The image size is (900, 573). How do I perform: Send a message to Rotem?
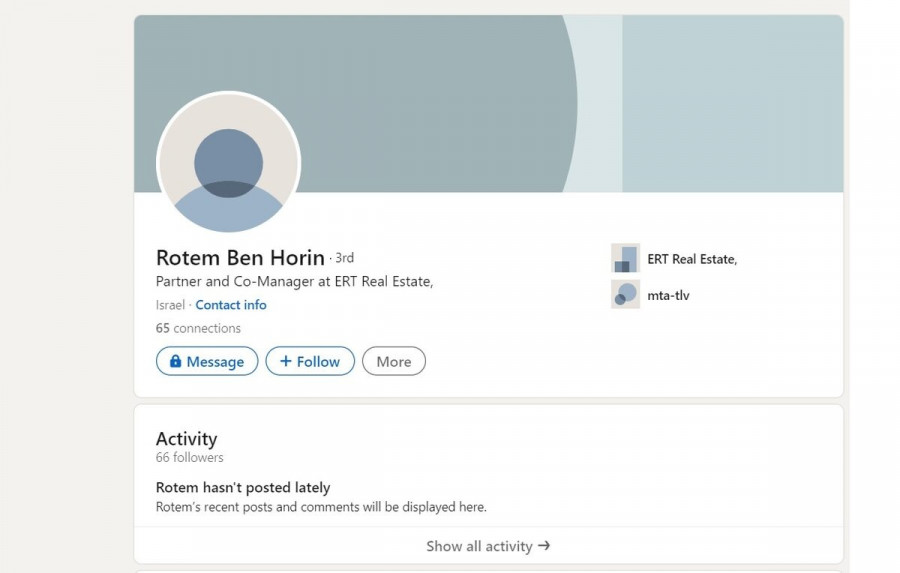click(207, 361)
